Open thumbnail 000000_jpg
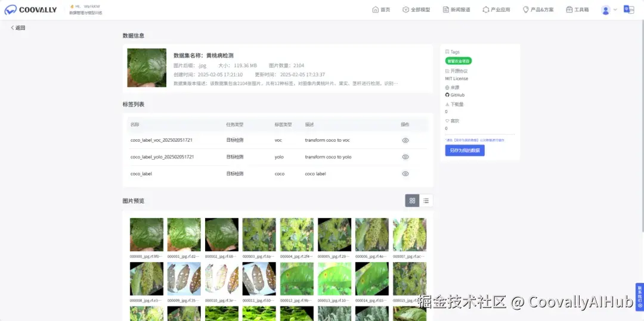 tap(147, 235)
